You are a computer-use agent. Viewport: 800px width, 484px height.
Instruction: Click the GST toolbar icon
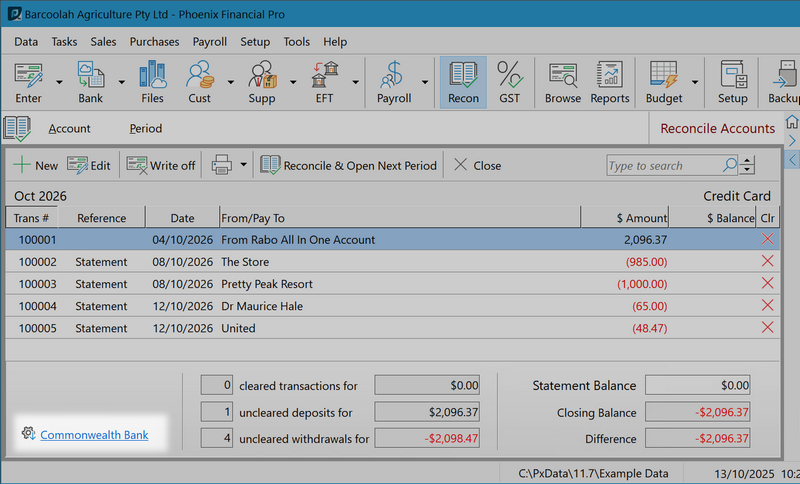point(509,81)
